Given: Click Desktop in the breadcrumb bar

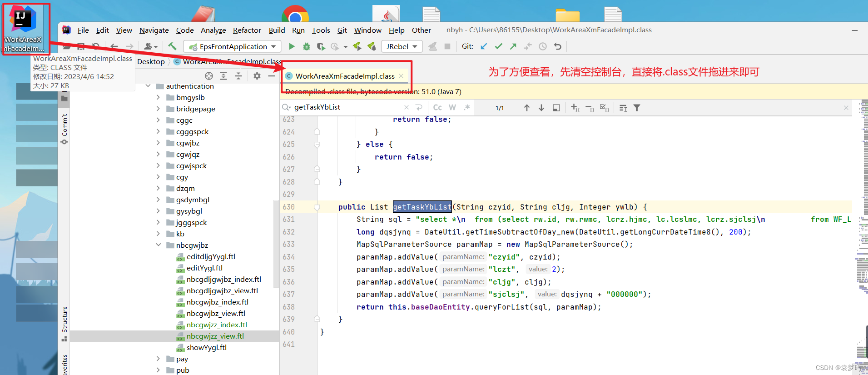Looking at the screenshot, I should click(151, 61).
